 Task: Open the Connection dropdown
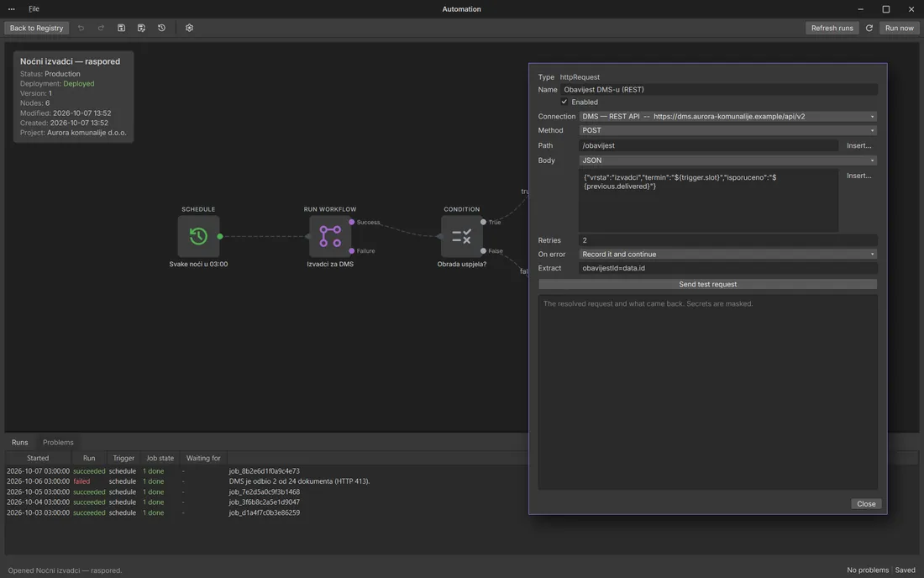[x=727, y=117]
